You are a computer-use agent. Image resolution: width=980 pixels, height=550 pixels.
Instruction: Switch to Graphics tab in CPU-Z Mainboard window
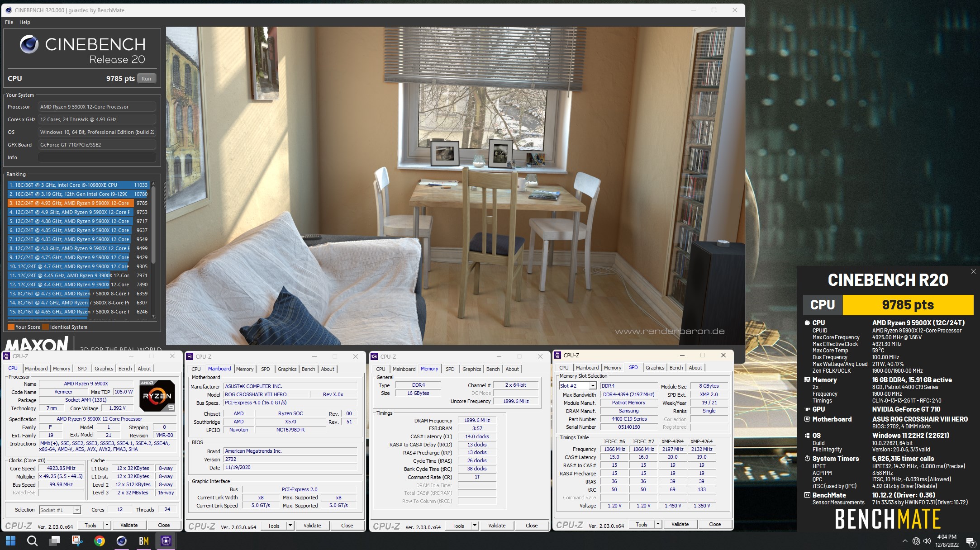point(287,369)
